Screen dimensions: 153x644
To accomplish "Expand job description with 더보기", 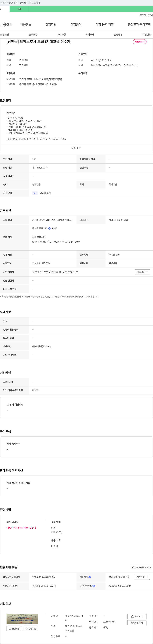I will tap(76, 148).
